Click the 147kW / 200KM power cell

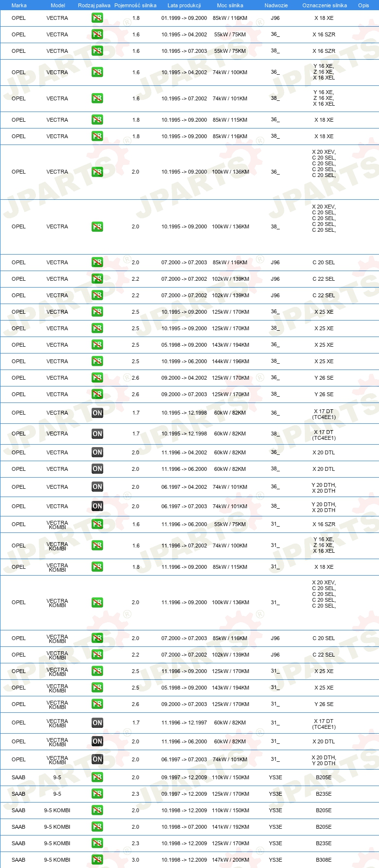pyautogui.click(x=231, y=860)
